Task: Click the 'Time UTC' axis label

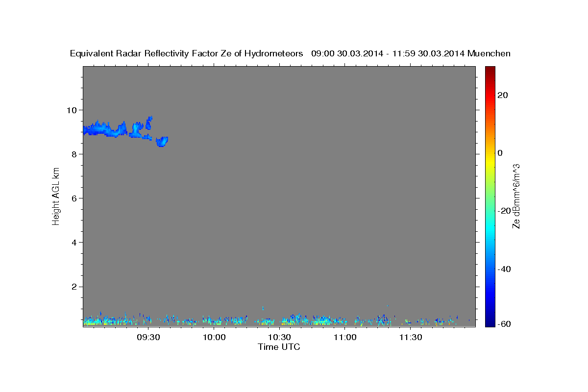Action: click(x=279, y=347)
